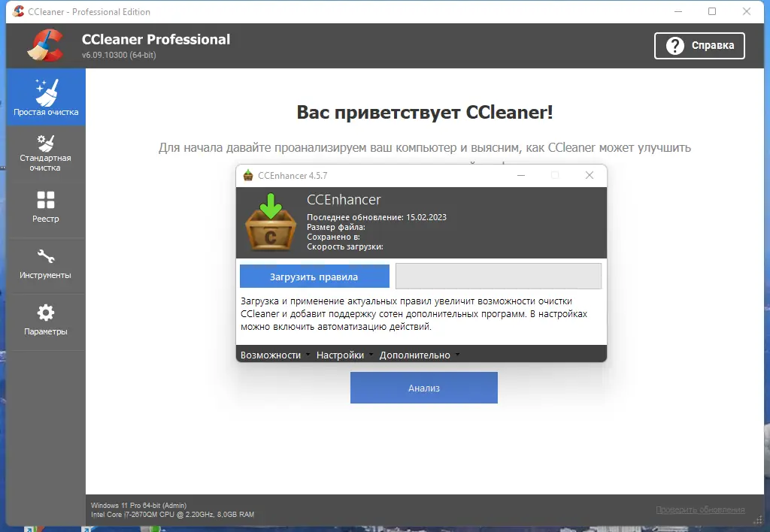Viewport: 770px width, 532px height.
Task: Close the CCEnhancer window
Action: tap(590, 175)
